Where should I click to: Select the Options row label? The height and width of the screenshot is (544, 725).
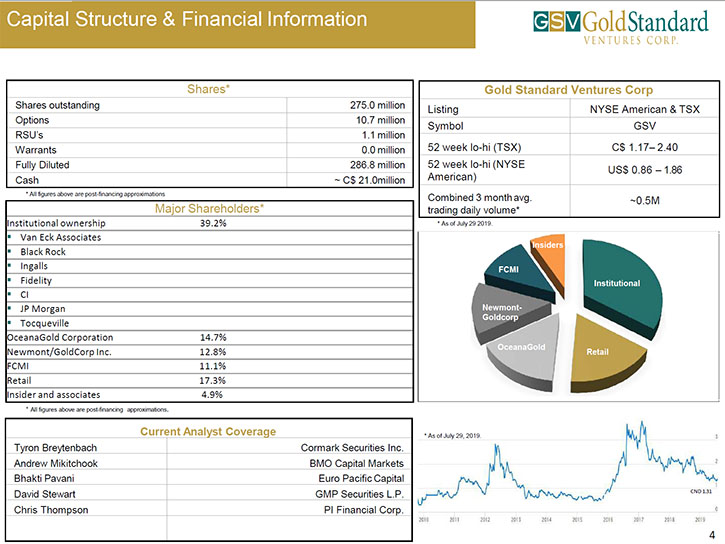[32, 120]
